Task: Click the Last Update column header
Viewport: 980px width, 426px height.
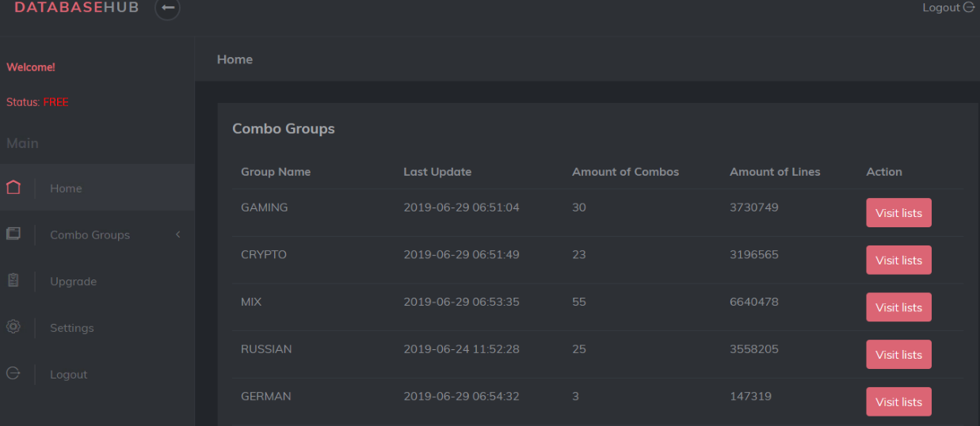Action: point(437,172)
